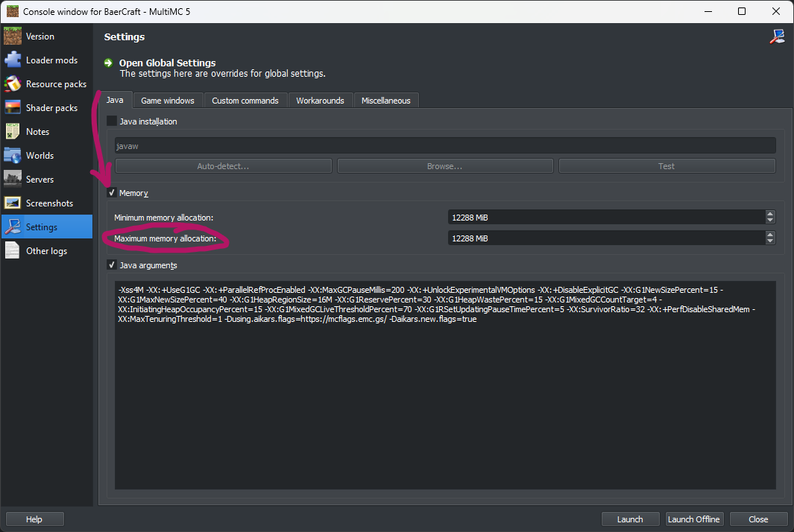Viewport: 794px width, 532px height.
Task: Open the Other logs page
Action: pyautogui.click(x=46, y=250)
